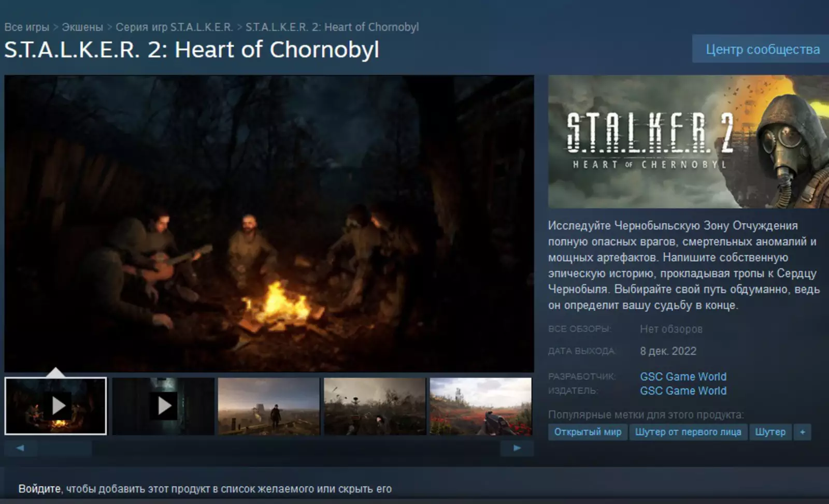Screen dimensions: 829x504
Task: Select the Шутер tag
Action: (x=770, y=432)
